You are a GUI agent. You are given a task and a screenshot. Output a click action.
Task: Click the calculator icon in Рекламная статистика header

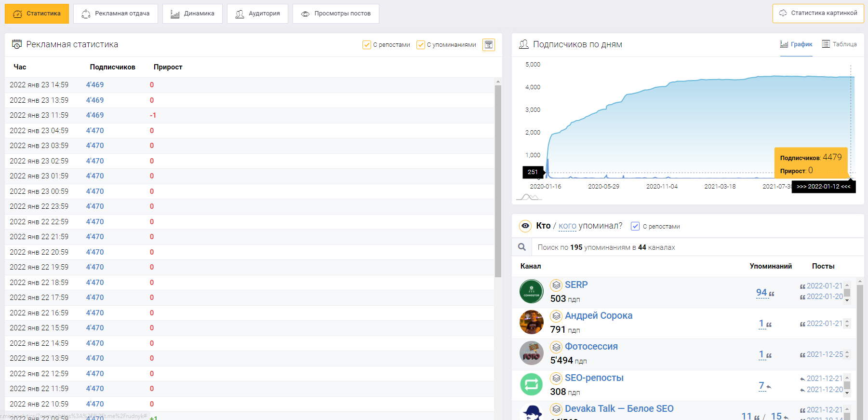point(489,45)
